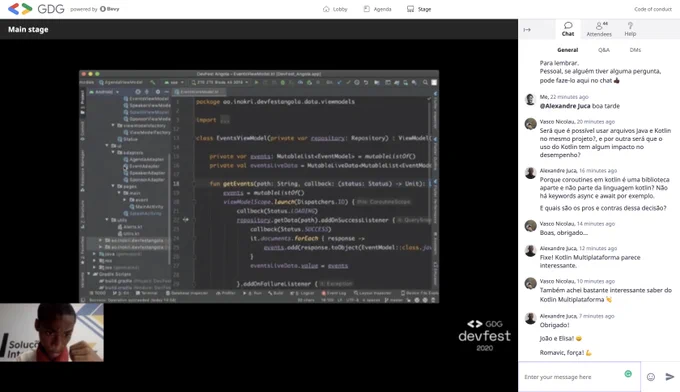The image size is (680, 392).
Task: Open the Chat tab
Action: click(568, 29)
